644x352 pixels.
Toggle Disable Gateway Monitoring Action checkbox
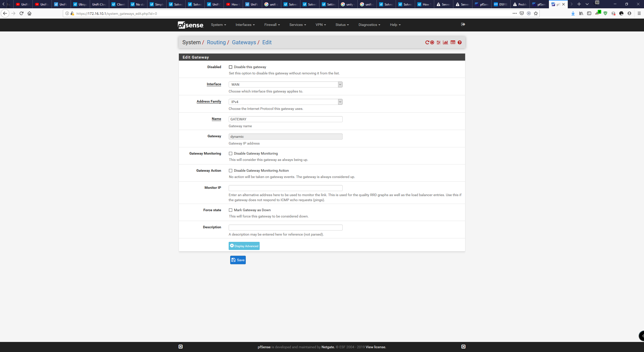pyautogui.click(x=230, y=171)
